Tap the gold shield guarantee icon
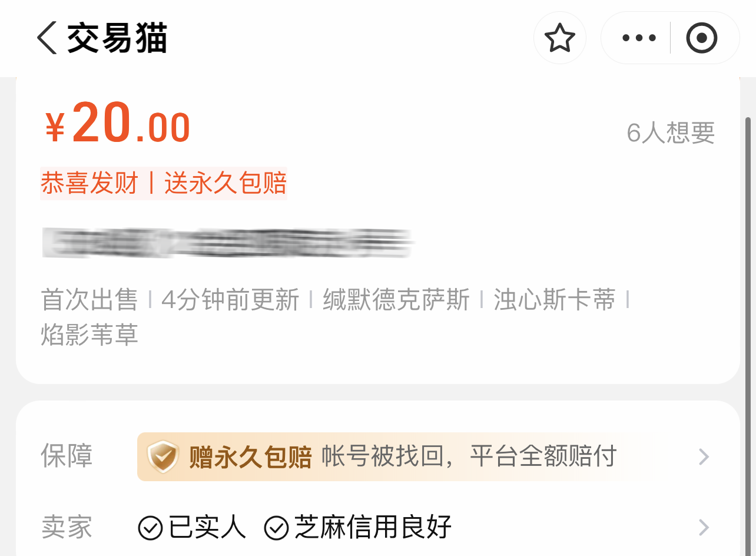756x556 pixels. tap(163, 456)
